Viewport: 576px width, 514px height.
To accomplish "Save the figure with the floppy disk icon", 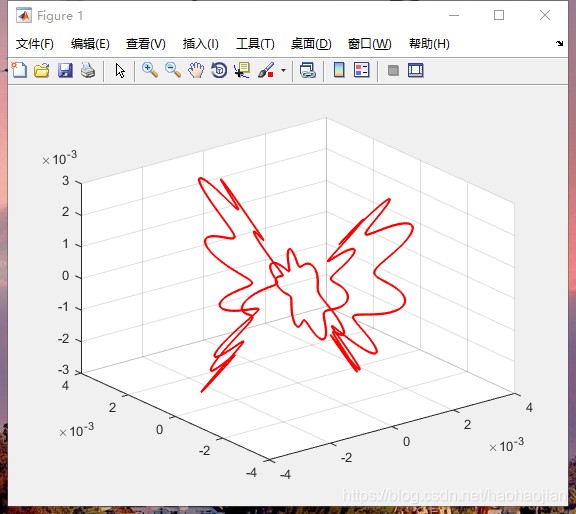I will [65, 70].
